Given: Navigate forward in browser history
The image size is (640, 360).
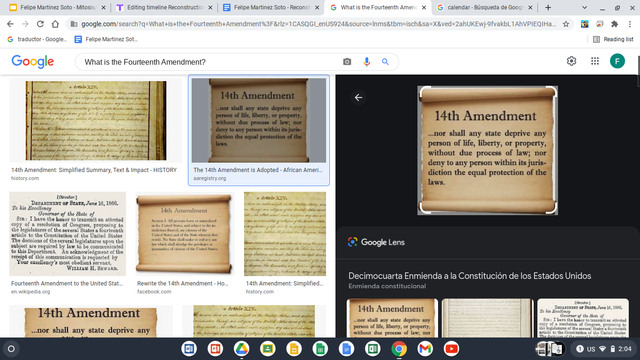Looking at the screenshot, I should point(25,24).
